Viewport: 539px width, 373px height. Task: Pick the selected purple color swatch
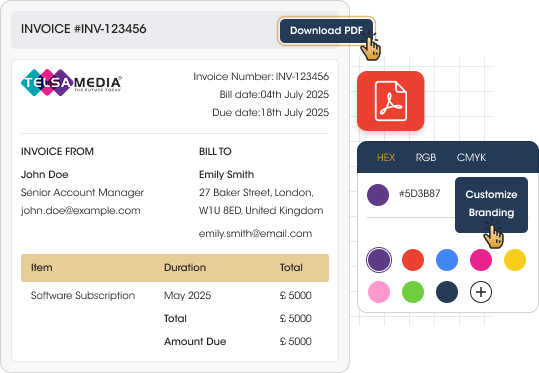(378, 260)
